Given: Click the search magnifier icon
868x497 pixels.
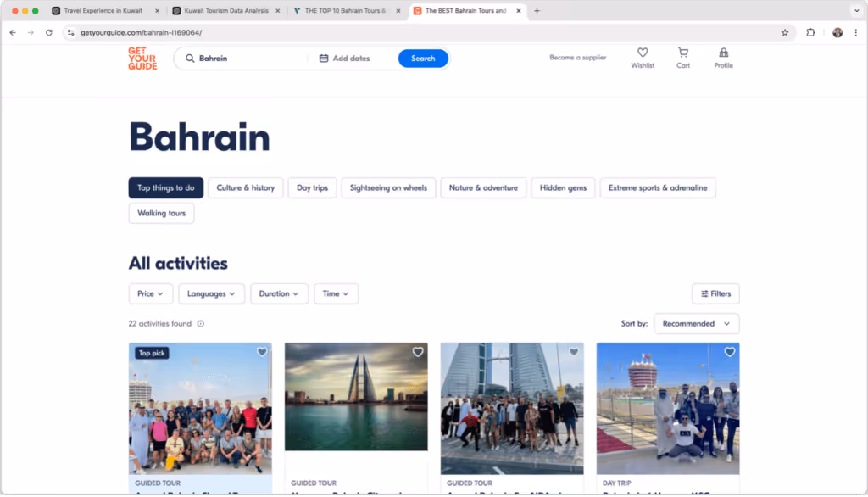Looking at the screenshot, I should [190, 59].
